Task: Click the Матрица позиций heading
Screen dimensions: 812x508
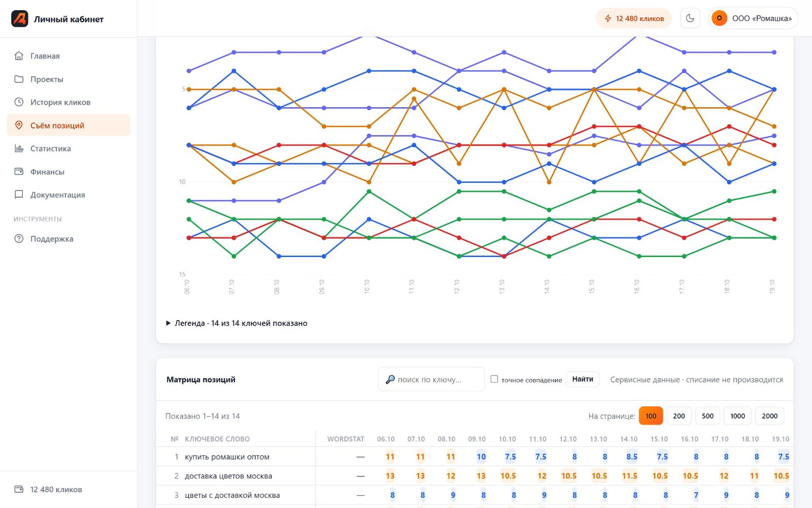Action: pos(201,379)
